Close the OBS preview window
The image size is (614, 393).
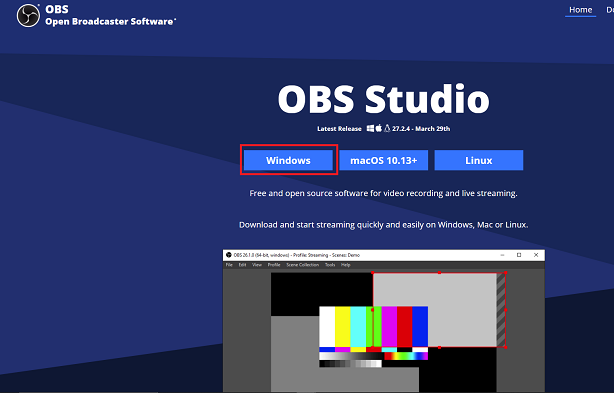(536, 255)
